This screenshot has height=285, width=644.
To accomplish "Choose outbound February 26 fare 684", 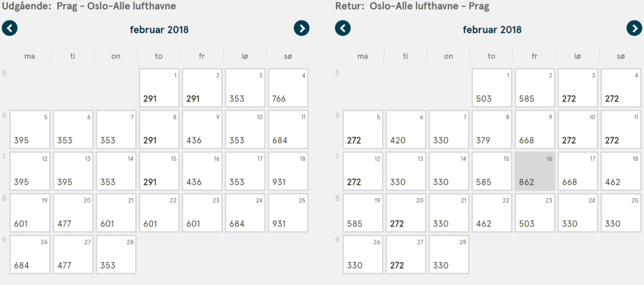I will [x=30, y=254].
